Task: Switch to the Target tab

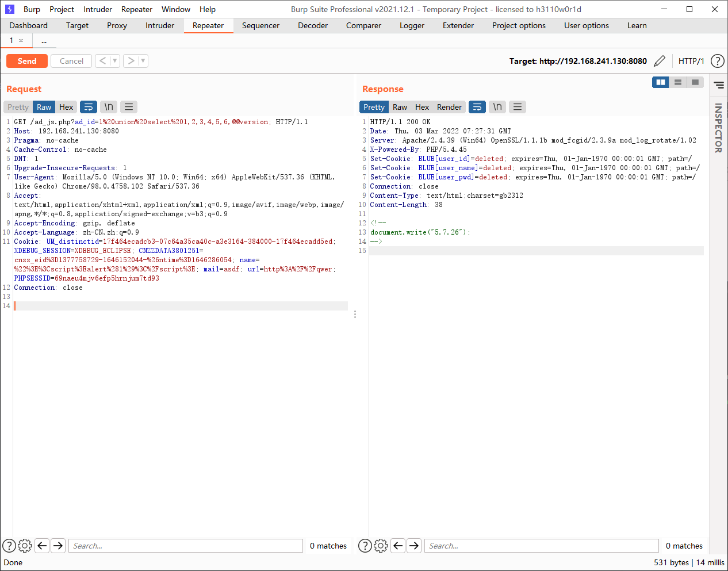Action: coord(77,25)
